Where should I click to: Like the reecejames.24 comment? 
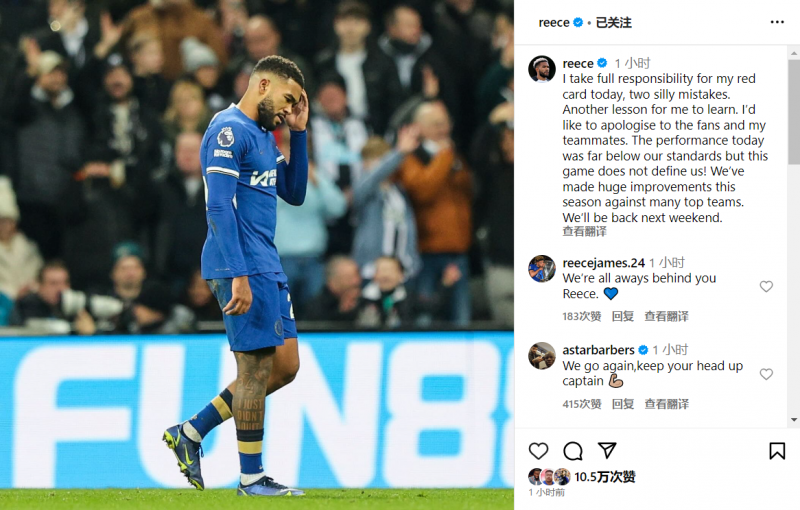point(766,287)
